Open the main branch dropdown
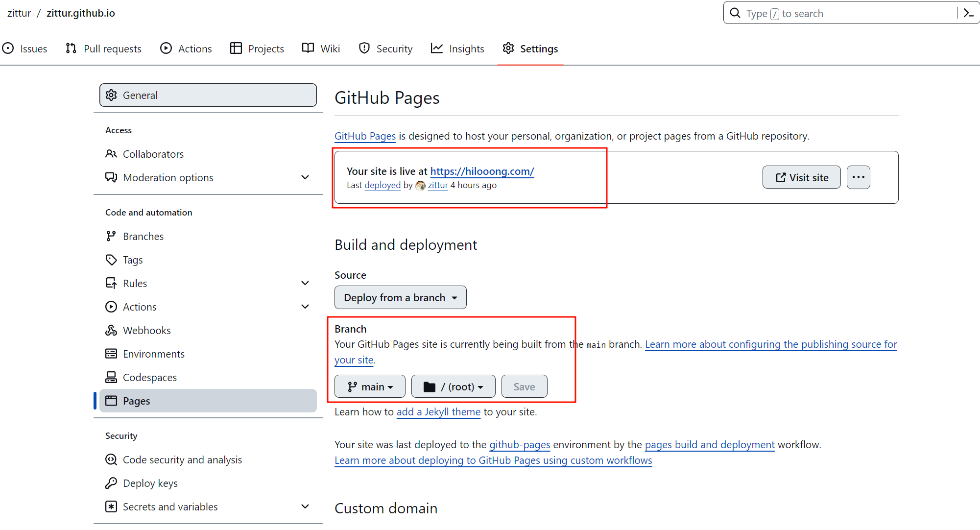The image size is (980, 530). pos(370,386)
